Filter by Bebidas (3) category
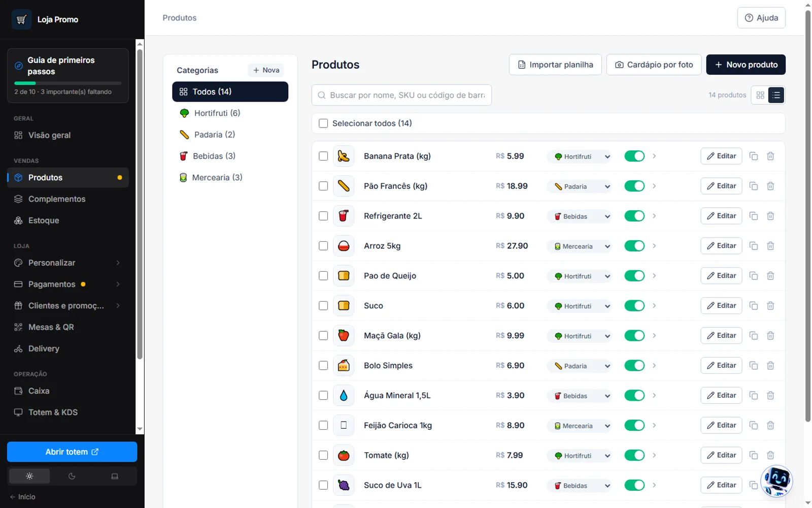 click(x=230, y=156)
